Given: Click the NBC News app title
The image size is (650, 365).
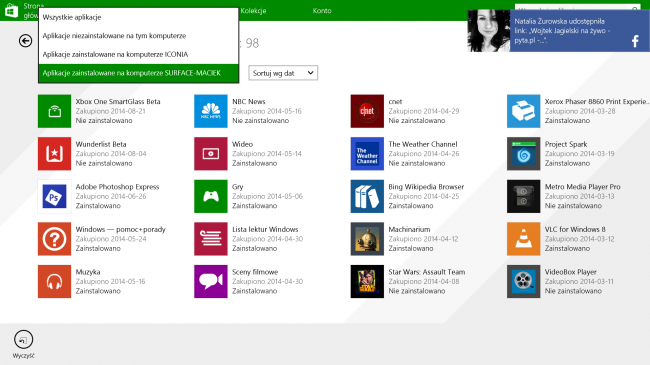Looking at the screenshot, I should pos(249,102).
